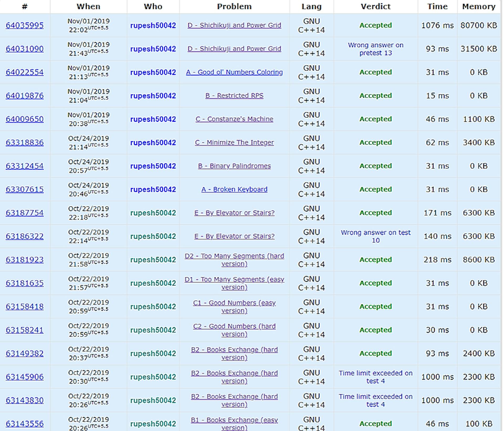Viewport: 504px width, 431px height.
Task: Open problem B - Restricted RPS
Action: coord(234,95)
